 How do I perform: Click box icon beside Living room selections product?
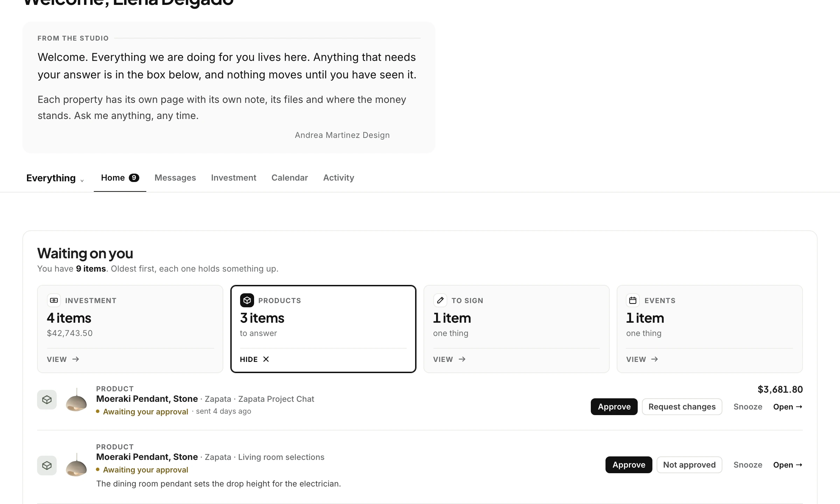pyautogui.click(x=47, y=465)
